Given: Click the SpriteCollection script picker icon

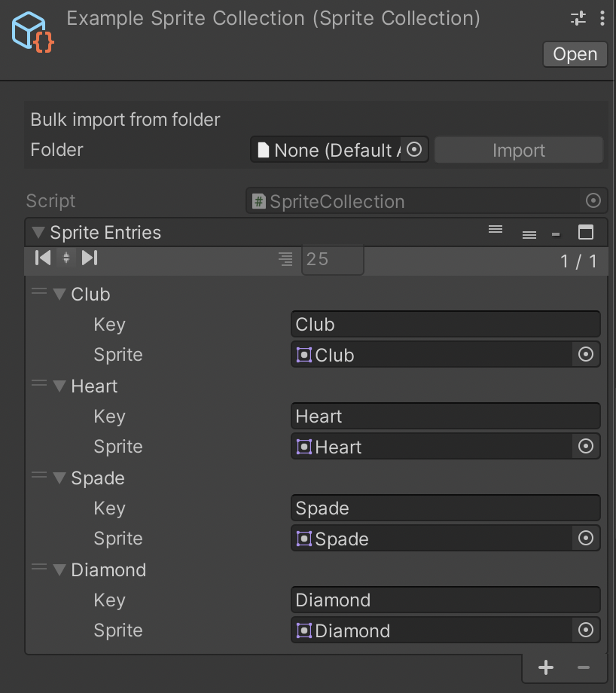Looking at the screenshot, I should click(x=593, y=200).
